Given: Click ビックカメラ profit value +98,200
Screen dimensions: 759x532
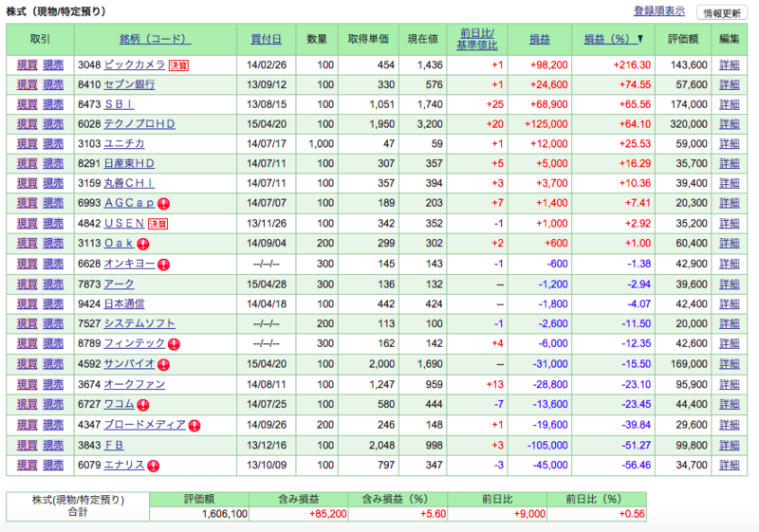Looking at the screenshot, I should [549, 64].
